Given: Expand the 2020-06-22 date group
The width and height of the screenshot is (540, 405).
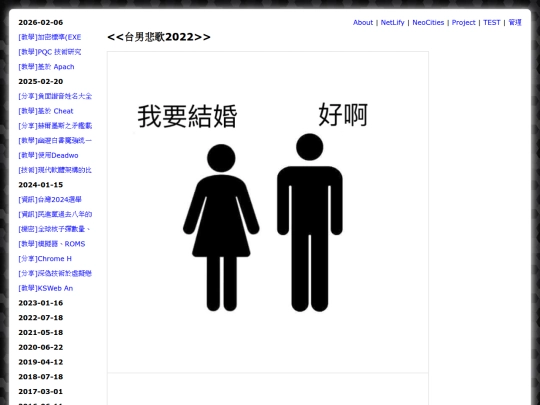Looking at the screenshot, I should (x=41, y=347).
